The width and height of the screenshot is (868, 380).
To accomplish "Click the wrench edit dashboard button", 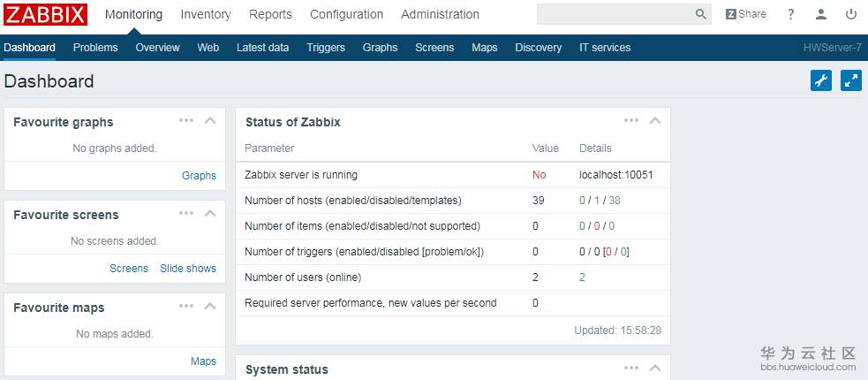I will 821,81.
